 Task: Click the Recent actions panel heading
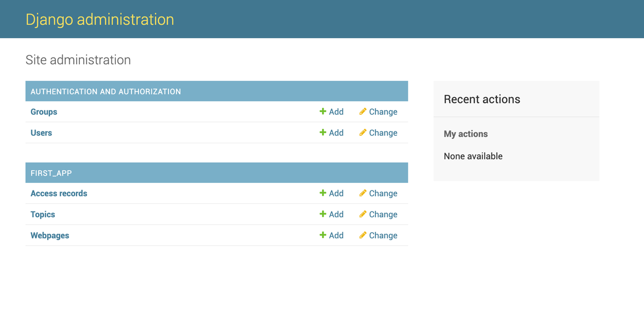click(x=482, y=99)
